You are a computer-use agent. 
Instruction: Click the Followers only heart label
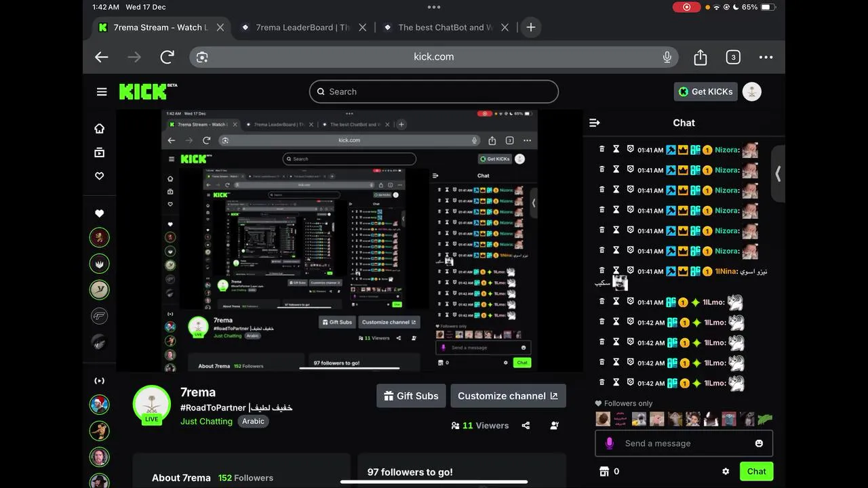[x=623, y=403]
